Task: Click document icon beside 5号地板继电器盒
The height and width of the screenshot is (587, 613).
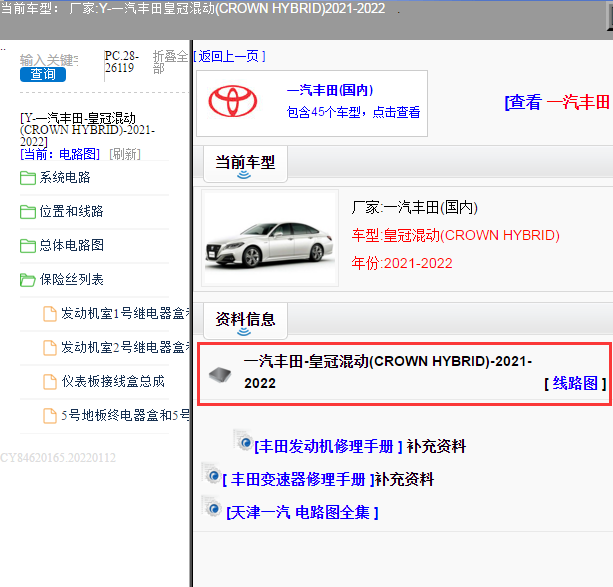Action: (50, 416)
